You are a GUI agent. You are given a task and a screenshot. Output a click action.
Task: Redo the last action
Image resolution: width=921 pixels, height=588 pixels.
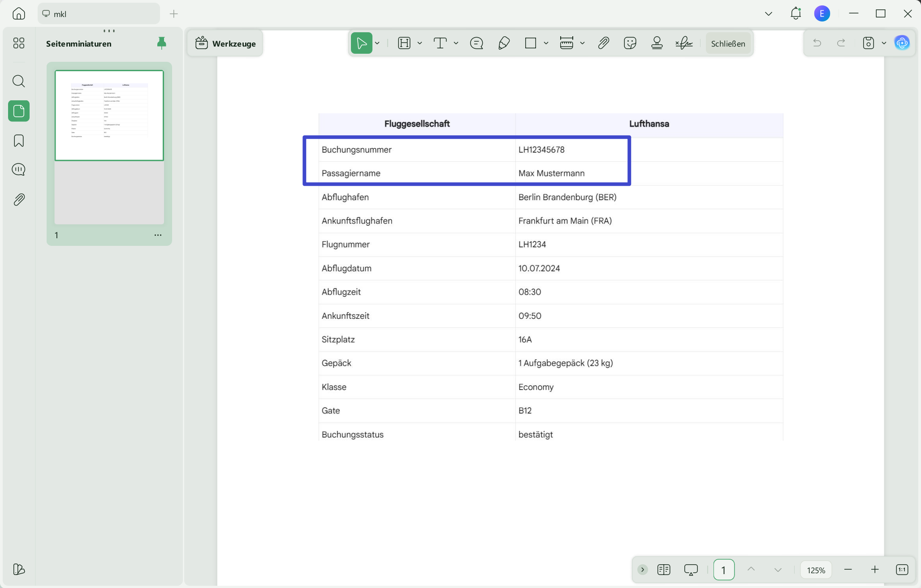click(841, 43)
